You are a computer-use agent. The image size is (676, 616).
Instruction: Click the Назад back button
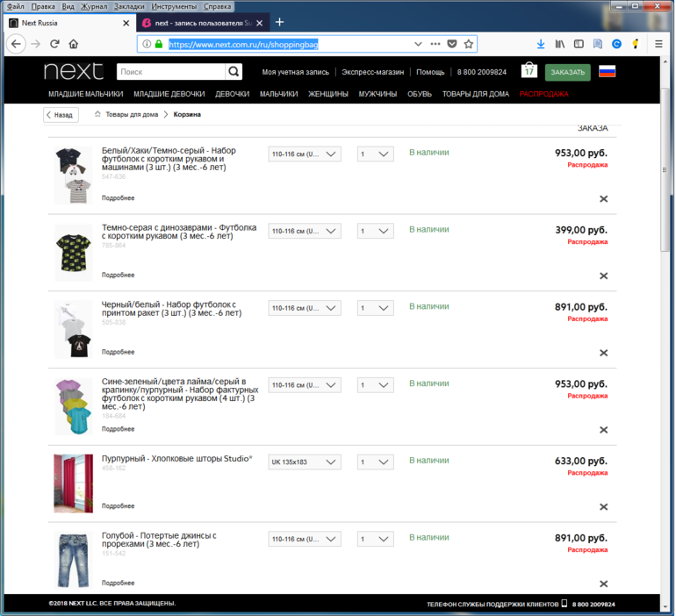coord(61,115)
